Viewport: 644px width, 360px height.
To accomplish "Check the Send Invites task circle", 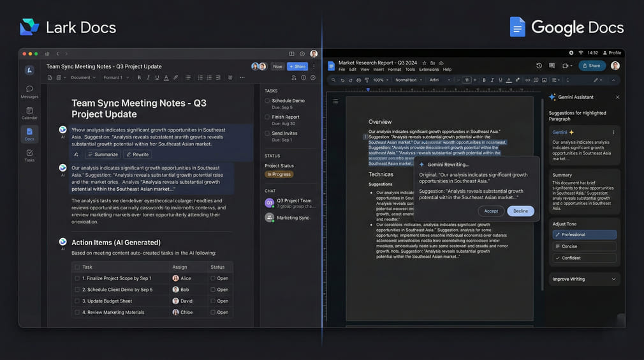I will 267,133.
